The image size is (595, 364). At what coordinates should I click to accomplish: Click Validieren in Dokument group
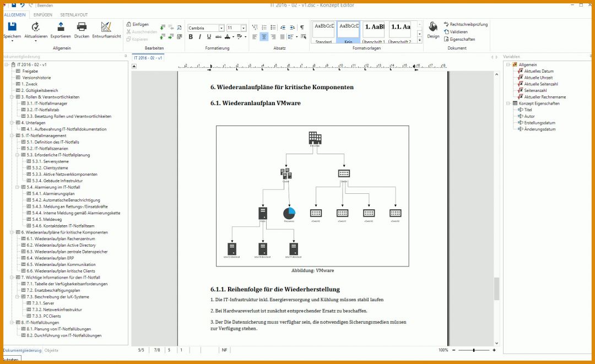(x=456, y=32)
